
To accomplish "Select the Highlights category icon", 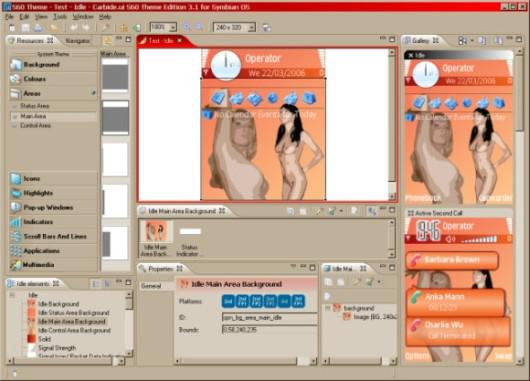I will click(x=16, y=193).
